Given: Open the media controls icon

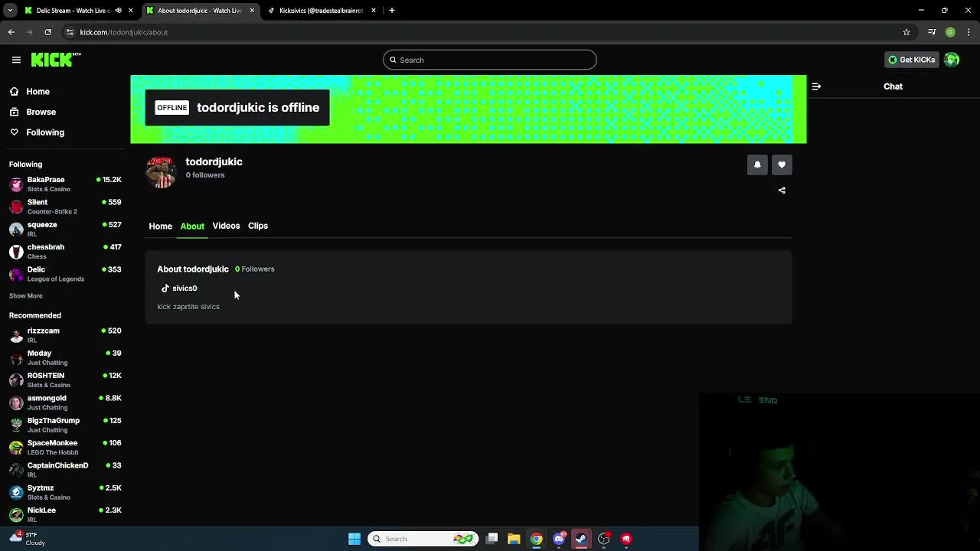Looking at the screenshot, I should tap(932, 32).
